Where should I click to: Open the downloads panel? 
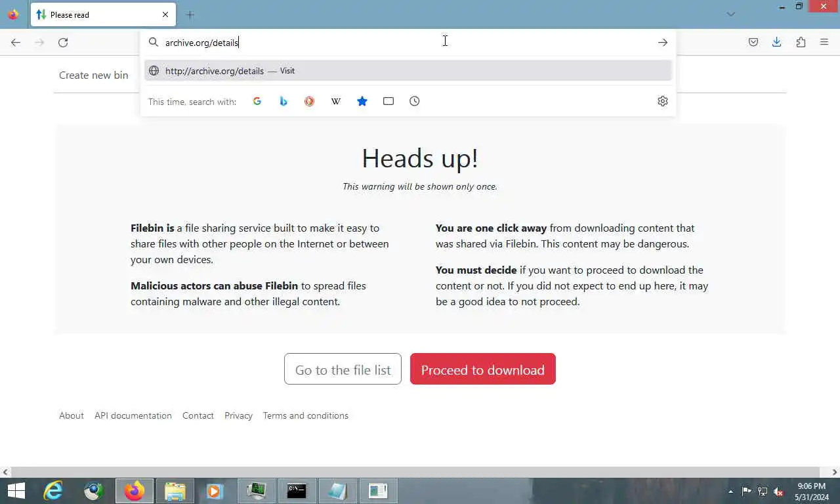(777, 42)
